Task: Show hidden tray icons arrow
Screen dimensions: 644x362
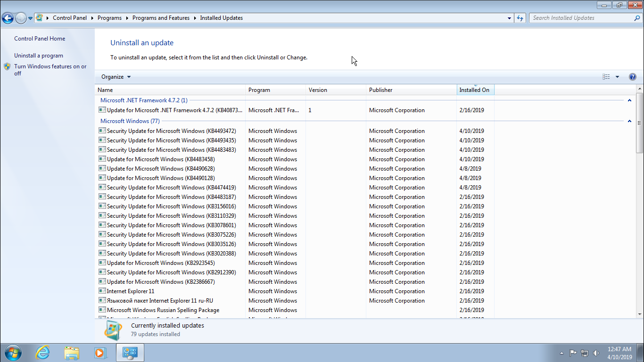Action: [x=561, y=353]
